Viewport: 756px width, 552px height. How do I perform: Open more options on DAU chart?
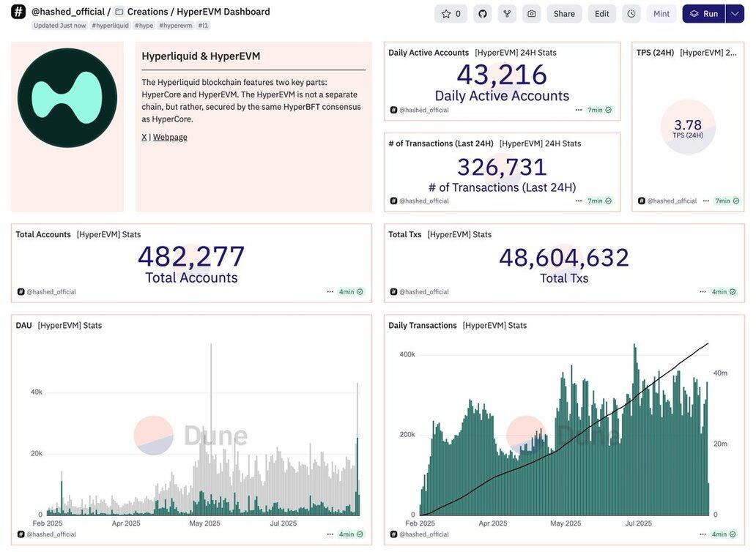(330, 534)
